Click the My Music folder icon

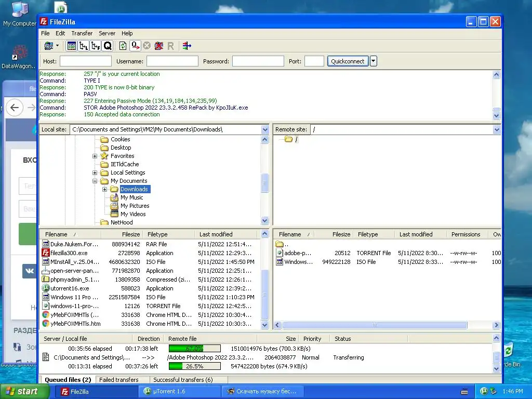click(114, 197)
